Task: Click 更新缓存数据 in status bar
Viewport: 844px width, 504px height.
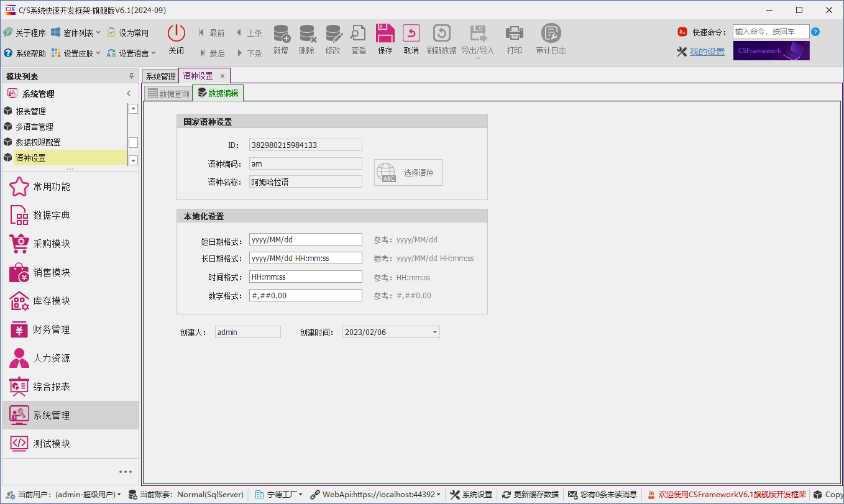Action: [530, 495]
